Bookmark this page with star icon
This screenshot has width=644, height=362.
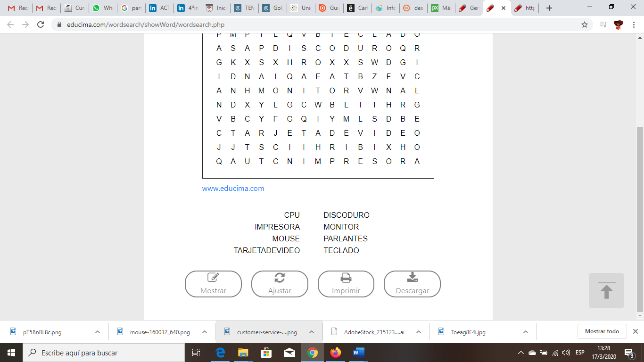pos(585,25)
